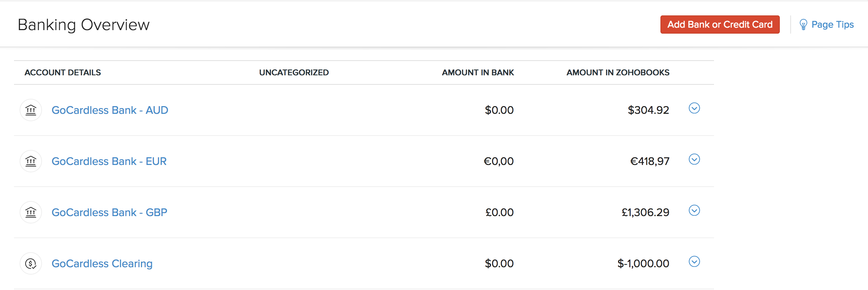Open the GoCardless Clearing account
The height and width of the screenshot is (290, 868).
(102, 263)
